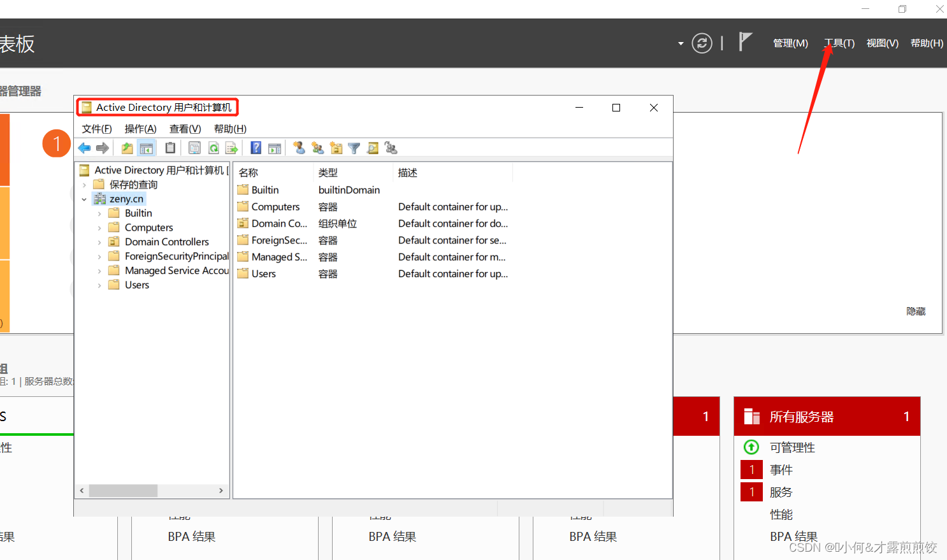947x560 pixels.
Task: Select Domain Co... row in list pane
Action: tap(373, 224)
